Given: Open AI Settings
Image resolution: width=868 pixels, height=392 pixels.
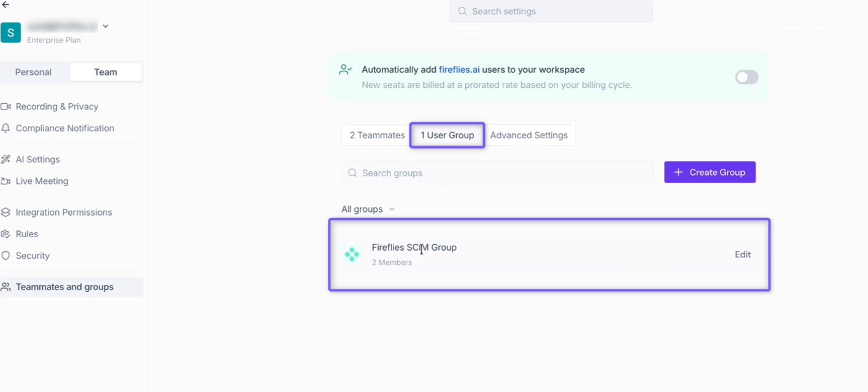Looking at the screenshot, I should point(38,159).
